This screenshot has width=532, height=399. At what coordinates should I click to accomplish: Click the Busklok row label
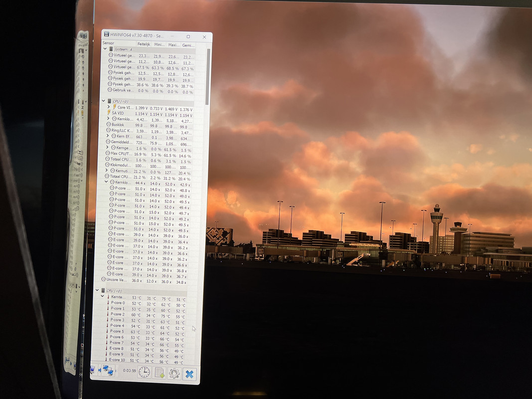click(x=117, y=125)
